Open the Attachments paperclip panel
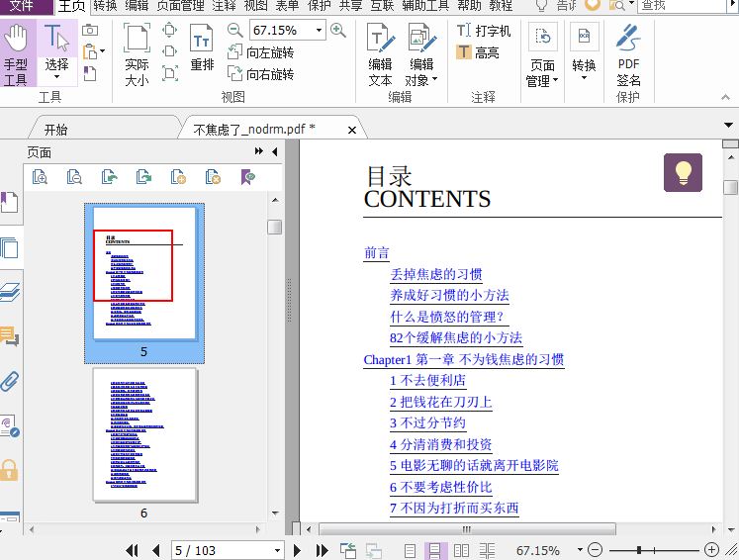The width and height of the screenshot is (739, 560). click(10, 381)
